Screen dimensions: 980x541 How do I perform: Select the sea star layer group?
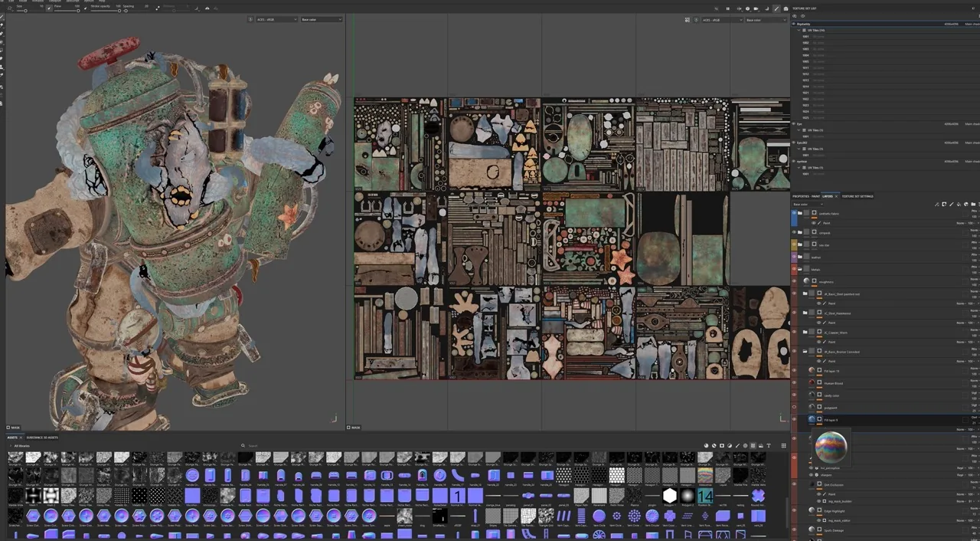coord(885,244)
